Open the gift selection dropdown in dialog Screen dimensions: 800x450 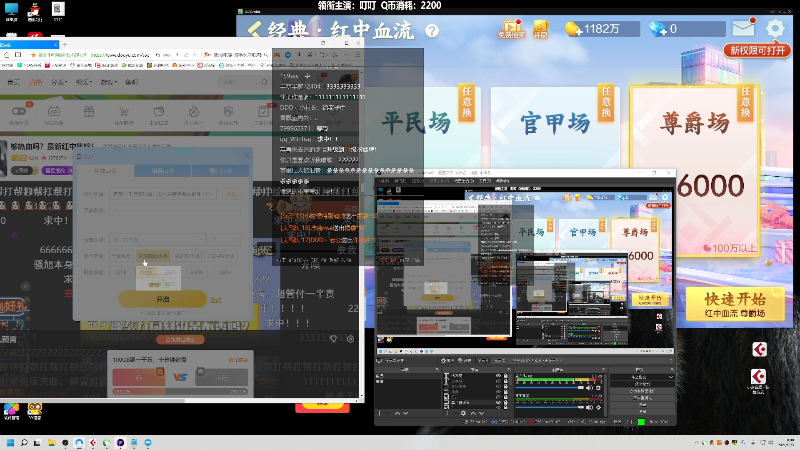coord(158,239)
